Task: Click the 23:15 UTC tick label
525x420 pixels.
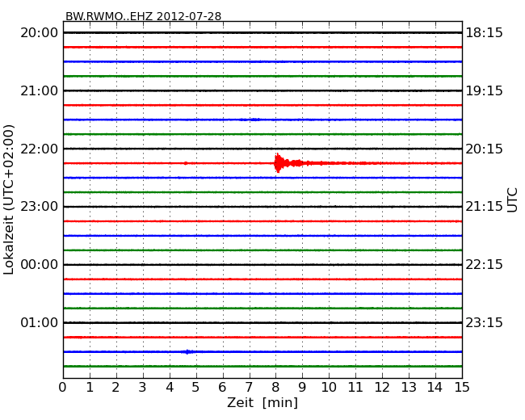Action: coord(484,322)
